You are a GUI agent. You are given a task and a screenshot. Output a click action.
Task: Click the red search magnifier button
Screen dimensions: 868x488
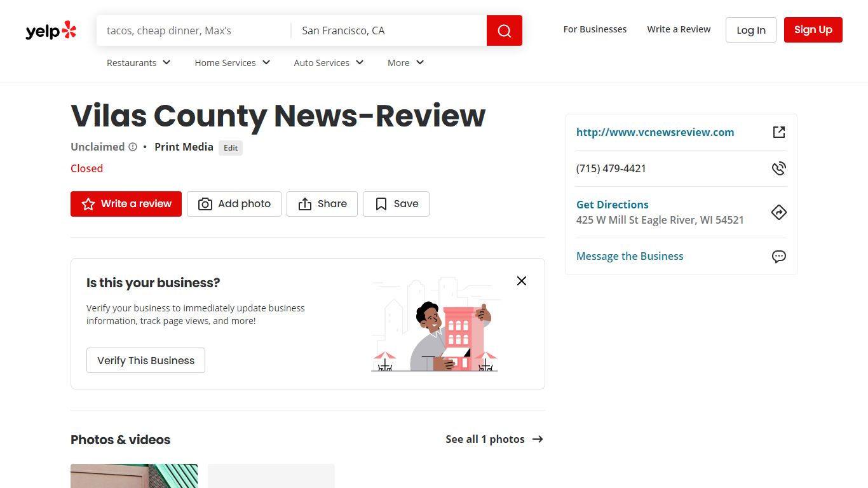point(505,30)
